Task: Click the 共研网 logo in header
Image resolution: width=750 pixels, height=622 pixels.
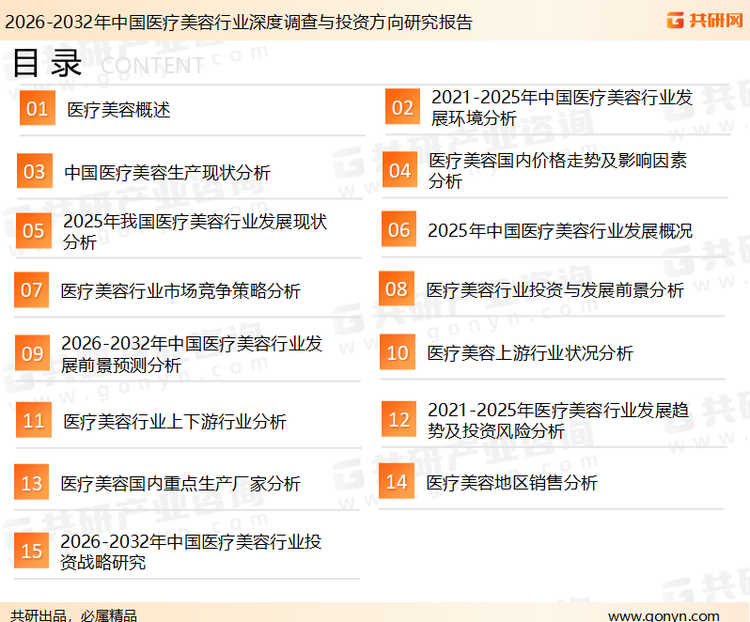Action: [x=705, y=20]
